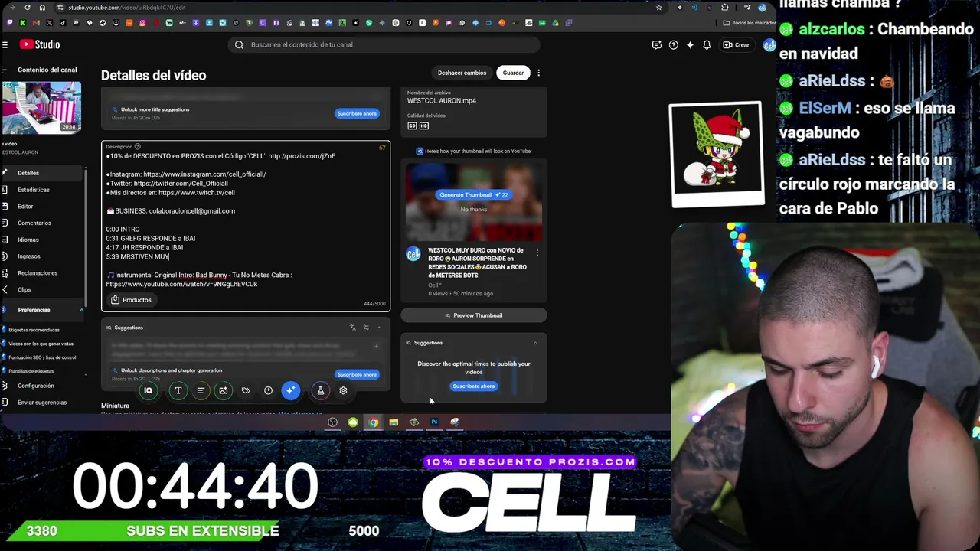Open vidIQ toolbar settings gear
The height and width of the screenshot is (551, 980).
pyautogui.click(x=343, y=390)
